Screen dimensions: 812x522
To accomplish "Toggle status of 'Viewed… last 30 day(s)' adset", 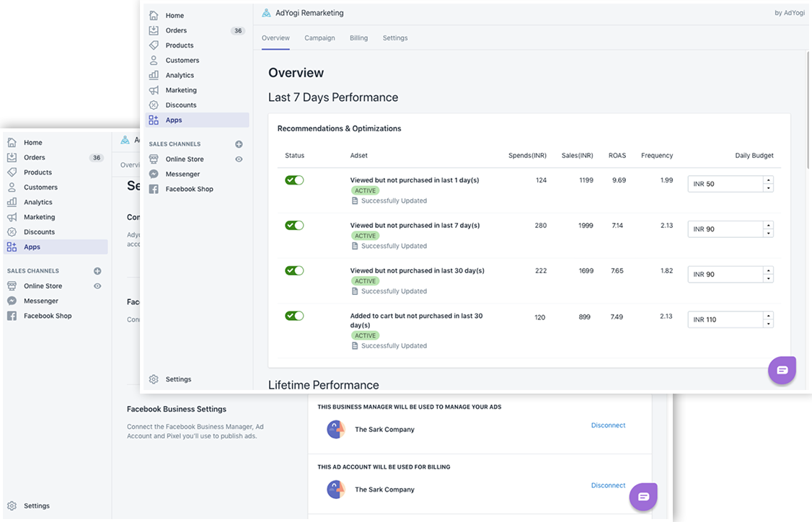I will point(294,270).
